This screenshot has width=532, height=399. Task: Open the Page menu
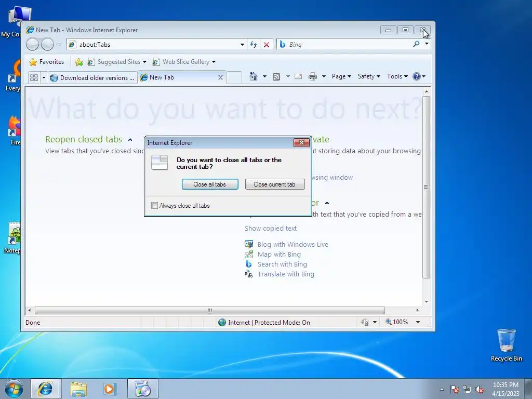[x=341, y=76]
